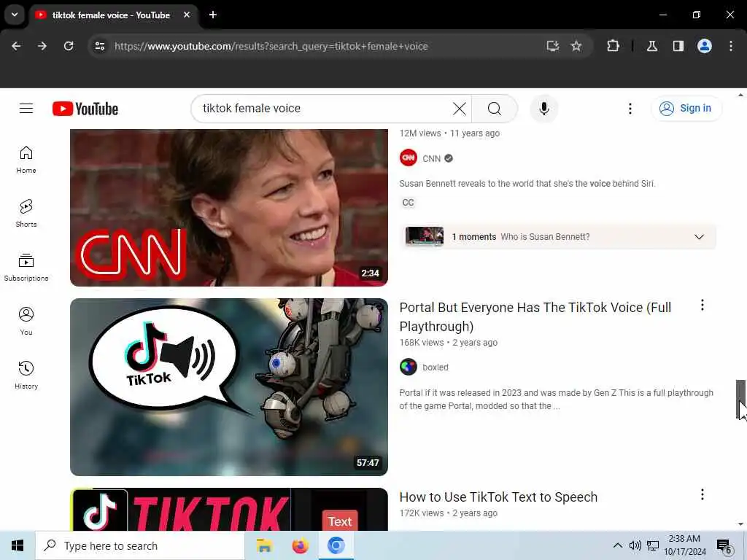Open Home in the sidebar
Screen dimensions: 747x560
(26, 160)
